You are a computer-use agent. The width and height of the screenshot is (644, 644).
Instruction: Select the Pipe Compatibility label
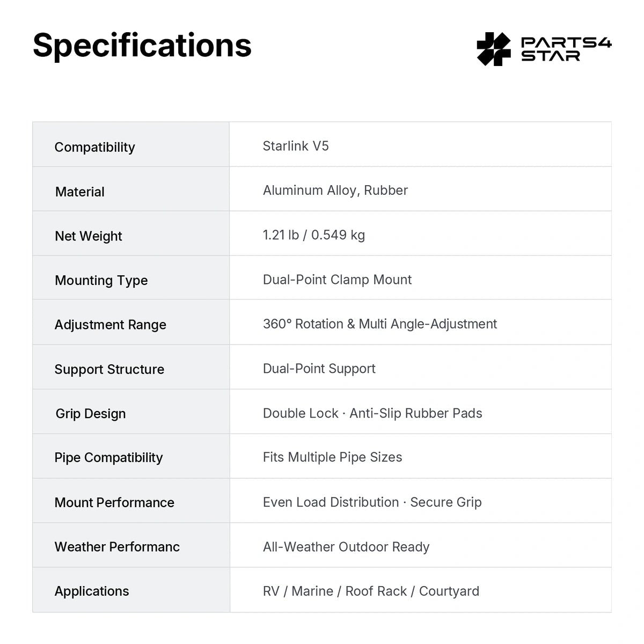[108, 458]
